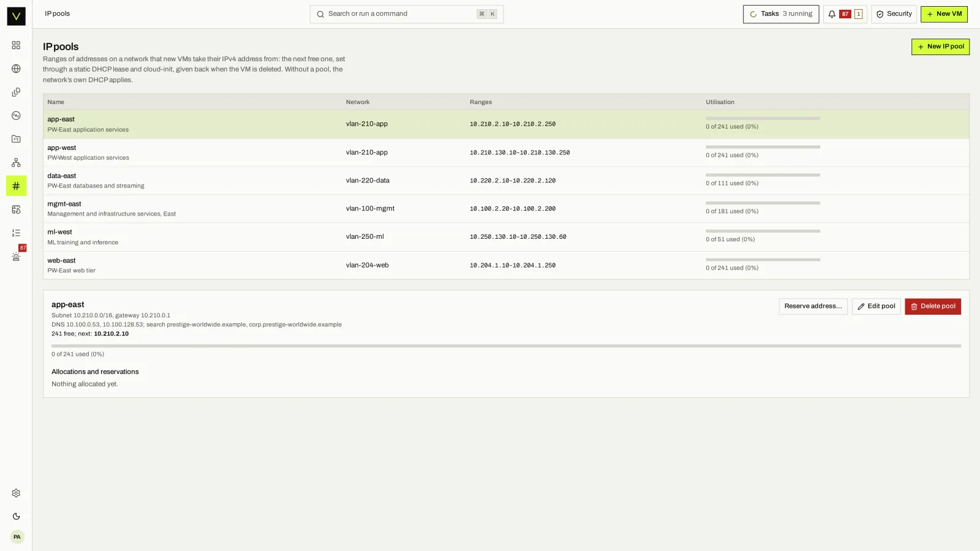This screenshot has height=551, width=980.
Task: Click the New IP pool button
Action: [940, 47]
